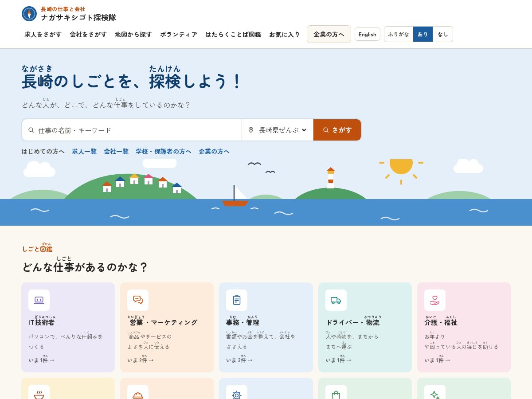Image resolution: width=532 pixels, height=399 pixels.
Task: Click いま 1件 → on IT技術者 card
Action: coord(41,360)
